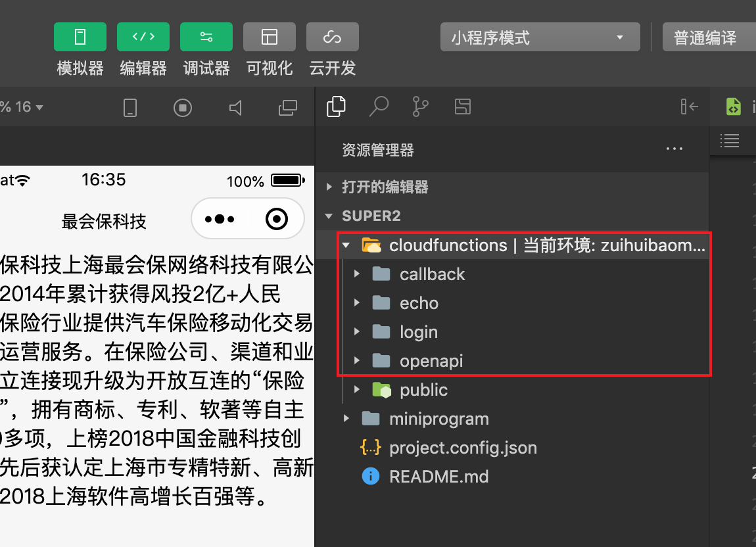Viewport: 756px width, 547px height.
Task: Collapse the explorer sidebar panel icon
Action: [690, 106]
